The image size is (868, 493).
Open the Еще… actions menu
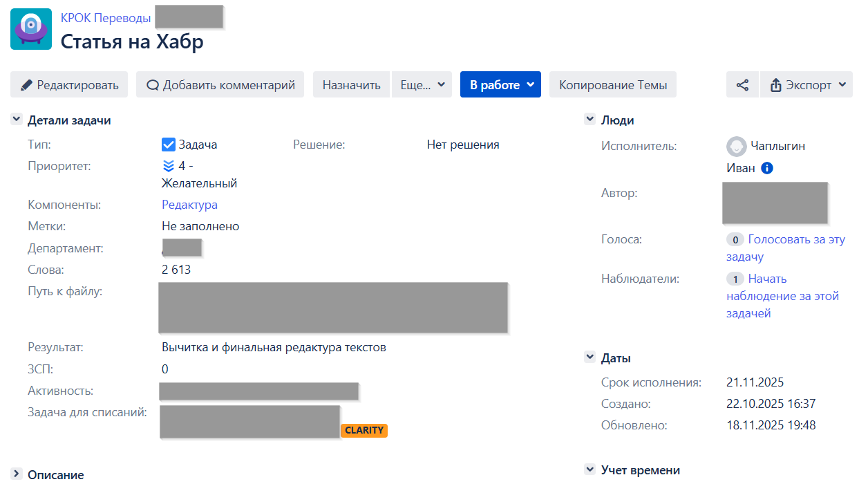pyautogui.click(x=422, y=85)
